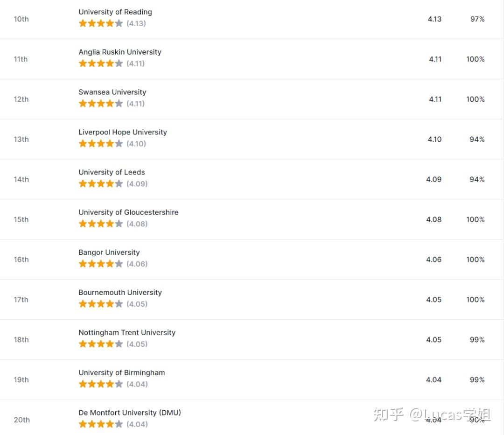Image resolution: width=504 pixels, height=435 pixels.
Task: Click University of Reading star rating
Action: [101, 24]
